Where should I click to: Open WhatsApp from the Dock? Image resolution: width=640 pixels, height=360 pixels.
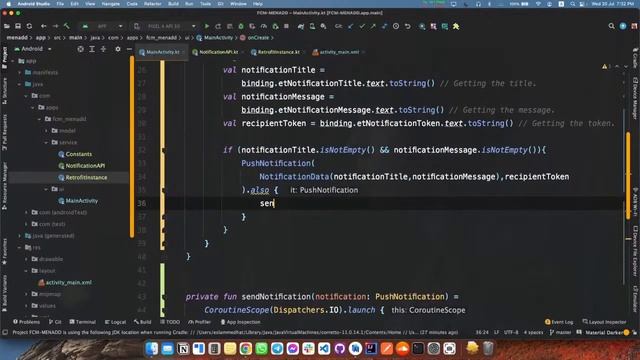click(x=261, y=349)
